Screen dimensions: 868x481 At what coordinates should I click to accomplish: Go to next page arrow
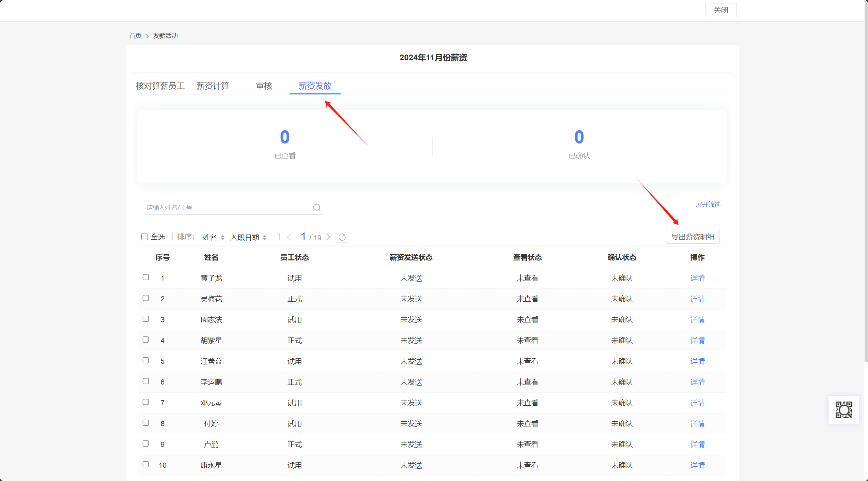click(328, 237)
